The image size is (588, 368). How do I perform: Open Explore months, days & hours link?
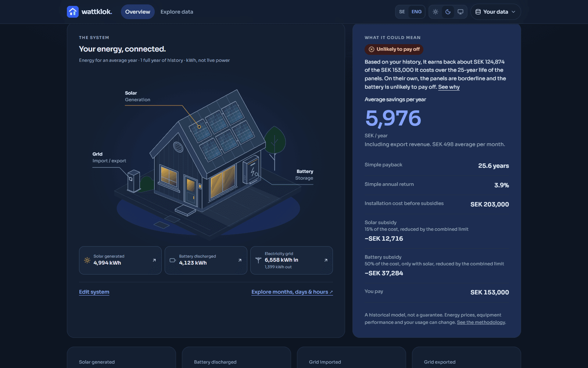tap(292, 292)
